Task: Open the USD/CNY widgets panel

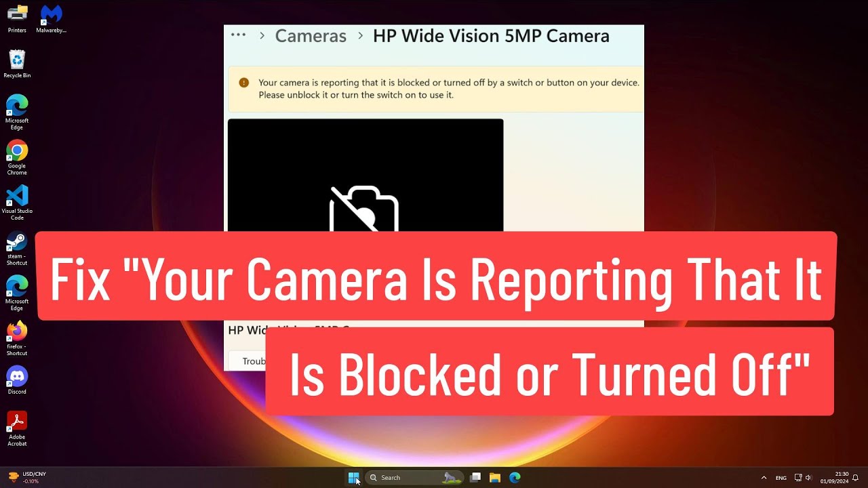Action: pos(27,477)
